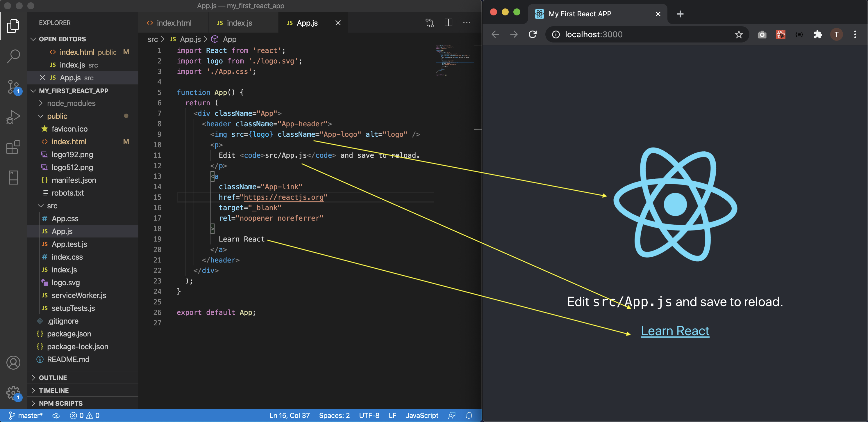
Task: Change language mode from JavaScript
Action: (x=422, y=416)
